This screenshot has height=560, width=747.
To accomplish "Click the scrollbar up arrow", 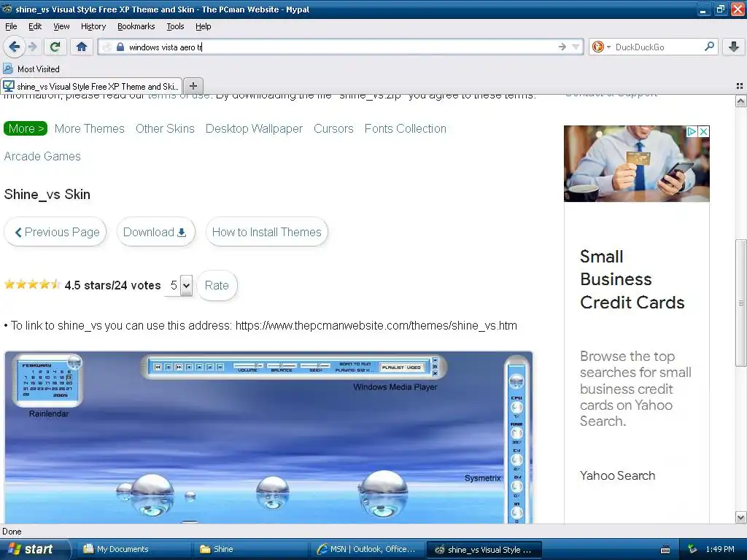I will pyautogui.click(x=741, y=101).
